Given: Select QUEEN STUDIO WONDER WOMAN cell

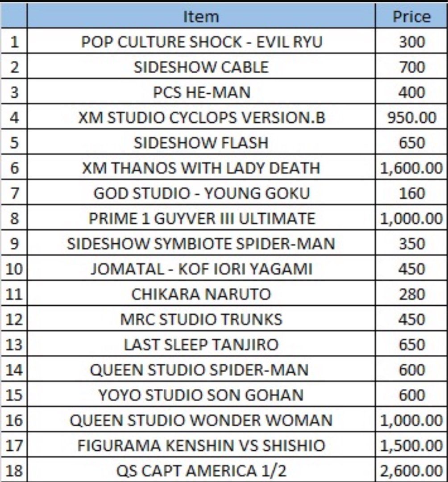Looking at the screenshot, I should click(x=201, y=419).
